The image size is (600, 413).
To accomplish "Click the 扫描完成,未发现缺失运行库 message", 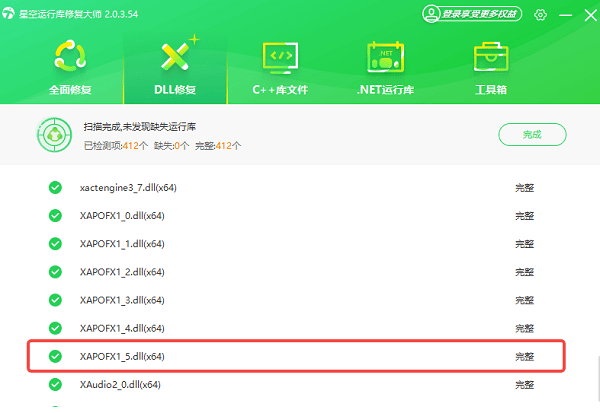I will click(140, 126).
